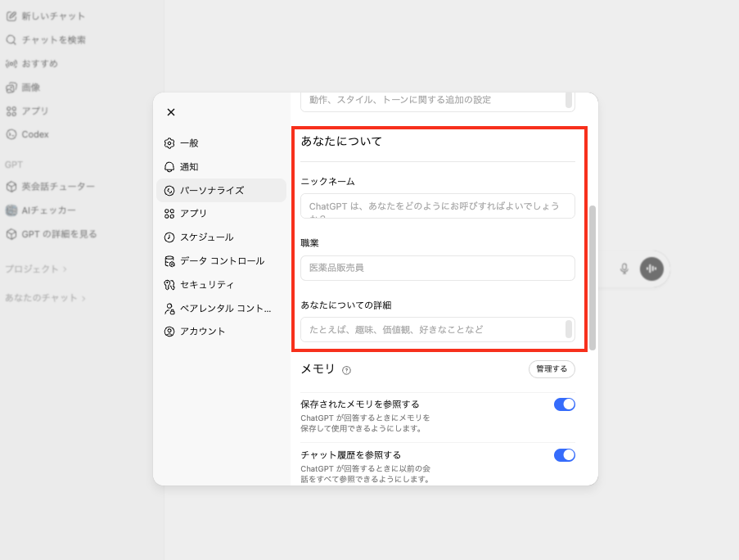Click the microphone dictation icon
739x560 pixels.
click(x=624, y=269)
